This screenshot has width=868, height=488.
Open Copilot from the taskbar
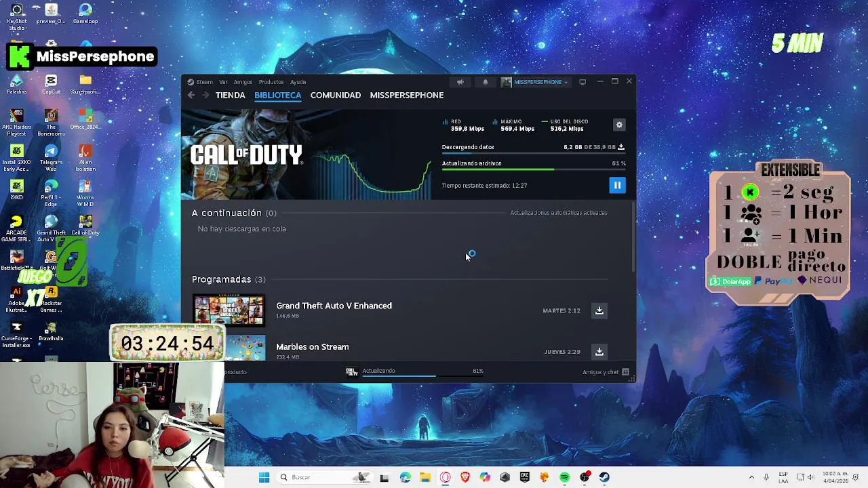pyautogui.click(x=485, y=477)
